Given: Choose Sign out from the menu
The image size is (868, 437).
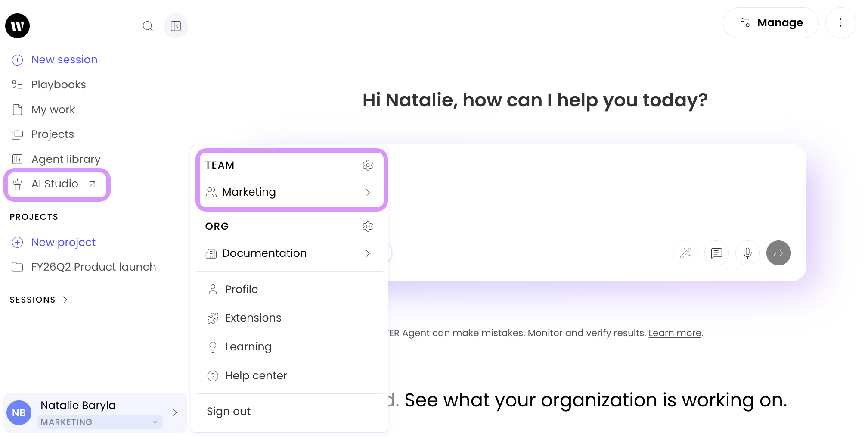Looking at the screenshot, I should point(229,412).
